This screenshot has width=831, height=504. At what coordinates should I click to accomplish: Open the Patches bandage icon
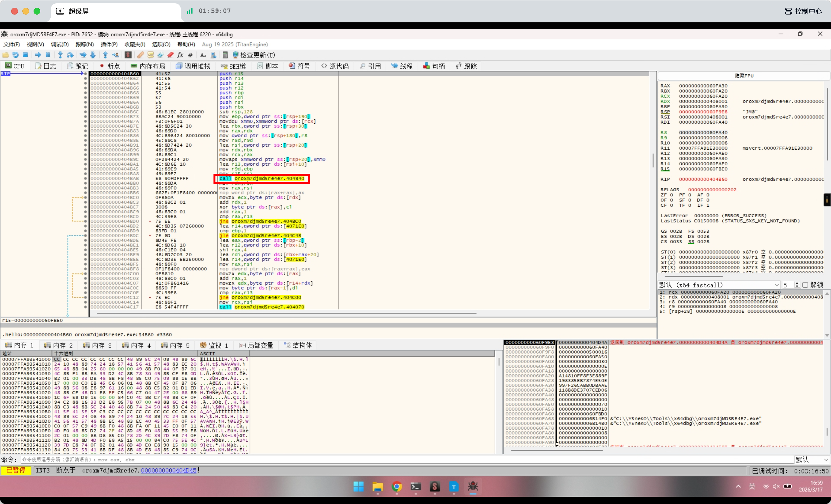tap(141, 55)
